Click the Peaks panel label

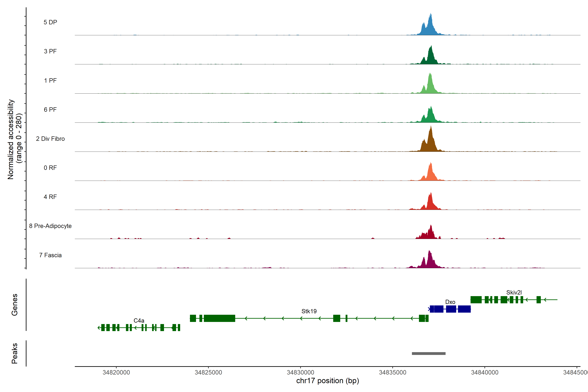(15, 353)
